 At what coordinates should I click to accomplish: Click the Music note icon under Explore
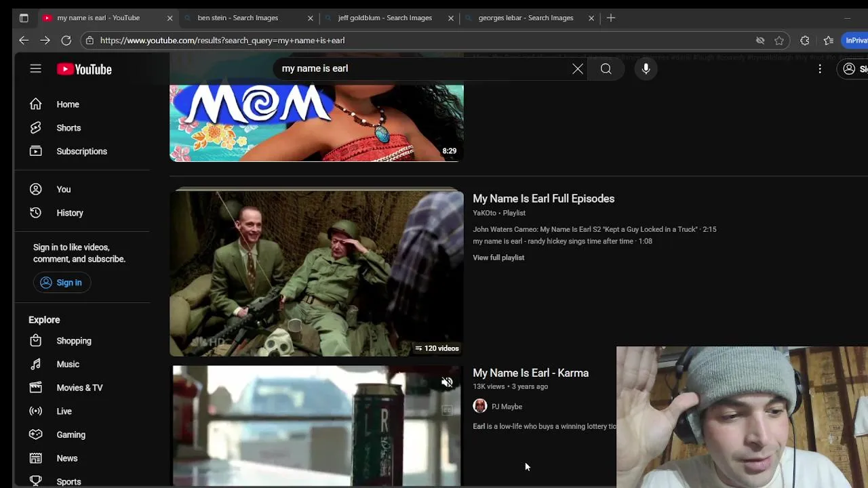[x=36, y=364]
